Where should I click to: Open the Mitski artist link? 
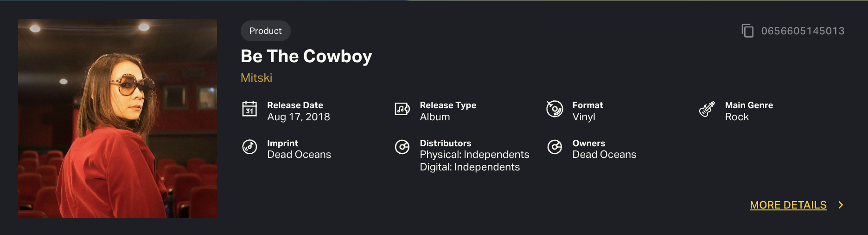(256, 78)
